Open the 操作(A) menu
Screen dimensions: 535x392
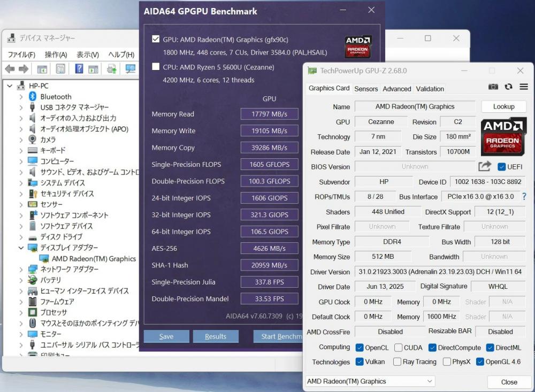click(x=56, y=55)
